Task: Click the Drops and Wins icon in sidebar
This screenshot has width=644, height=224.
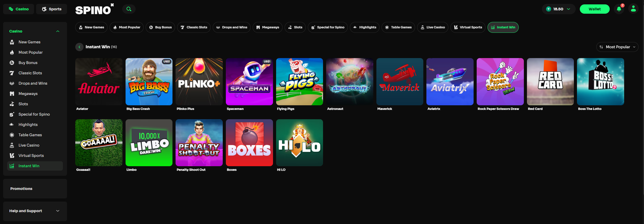Action: click(12, 83)
